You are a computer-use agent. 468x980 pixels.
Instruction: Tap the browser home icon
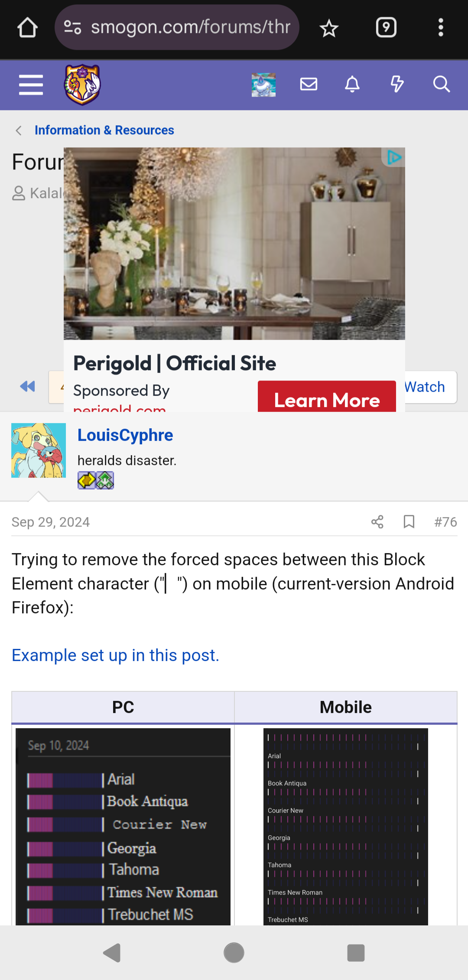pos(27,28)
